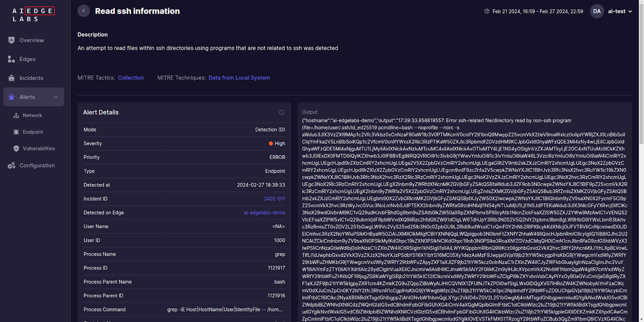Viewport: 644px width, 322px height.
Task: Click the Alerts siren icon
Action: pos(11,97)
